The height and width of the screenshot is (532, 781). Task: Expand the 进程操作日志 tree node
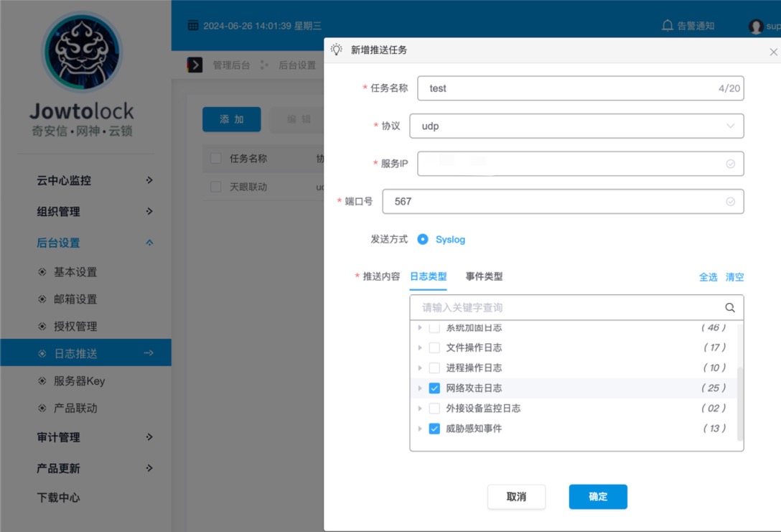420,368
